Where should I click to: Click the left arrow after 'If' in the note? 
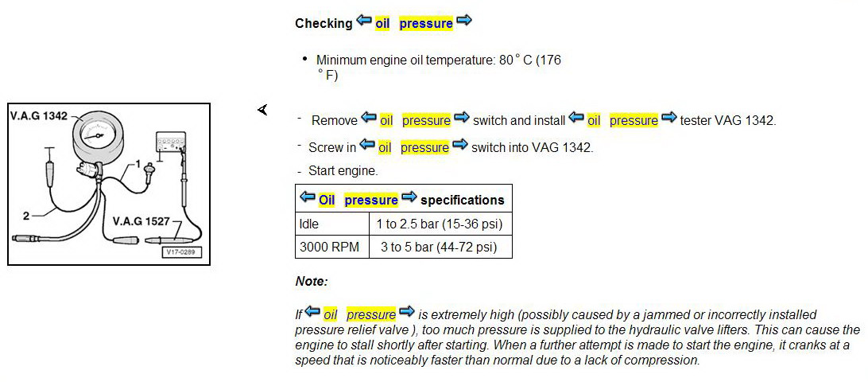pos(312,312)
